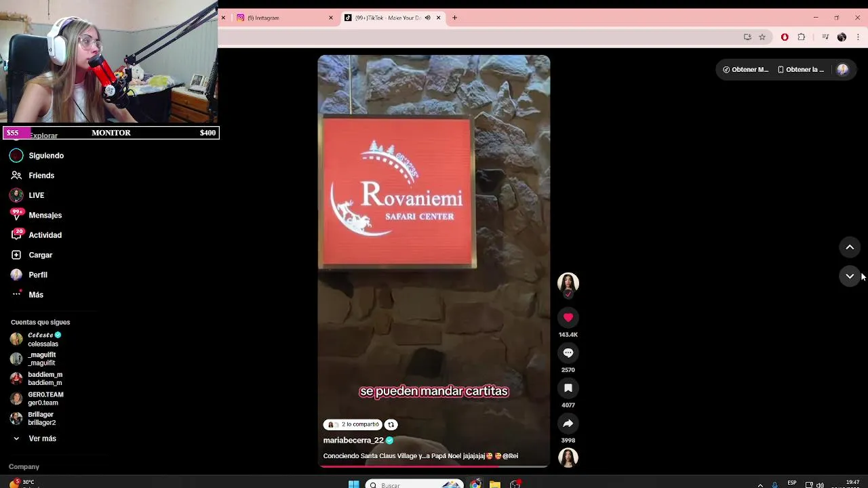Screen dimensions: 868x488
Task: Save the video with the bookmark icon
Action: point(568,388)
